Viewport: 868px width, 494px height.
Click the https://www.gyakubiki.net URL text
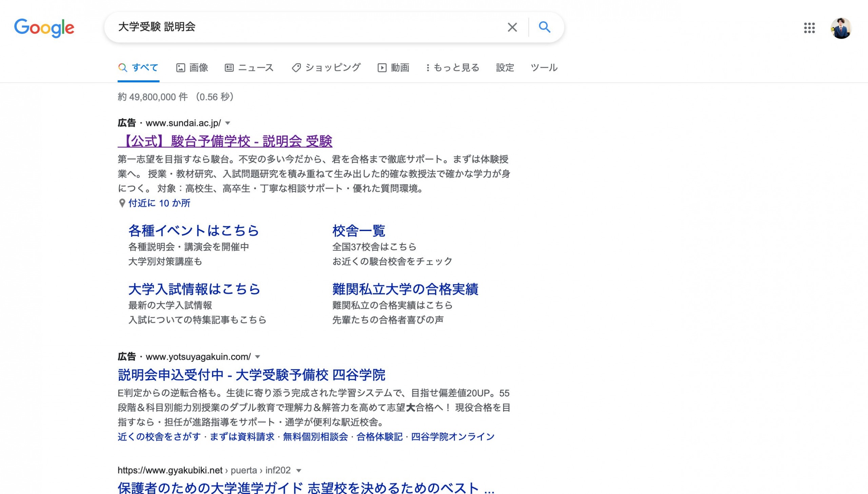click(x=170, y=470)
